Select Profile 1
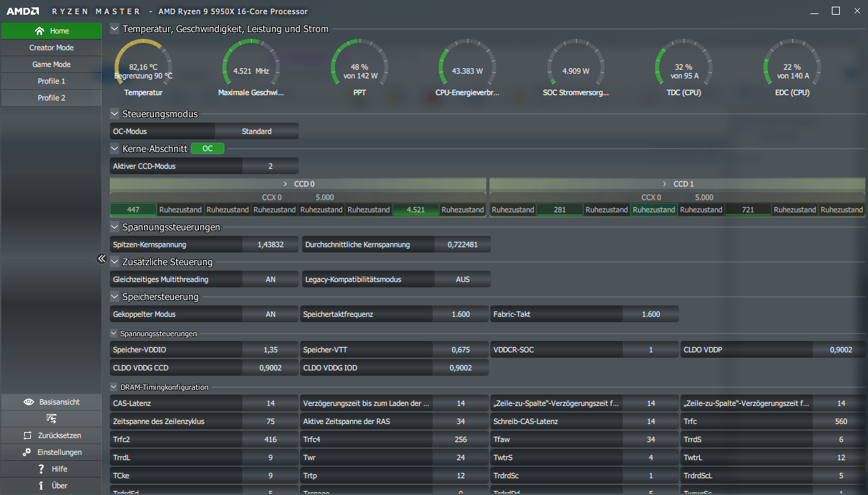Viewport: 868px width, 495px height. pos(51,81)
